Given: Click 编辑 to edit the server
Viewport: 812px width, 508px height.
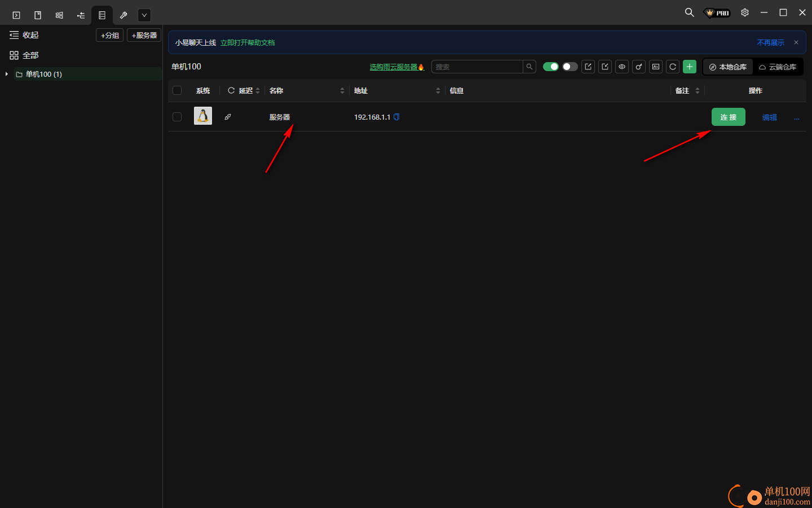Looking at the screenshot, I should pos(770,117).
